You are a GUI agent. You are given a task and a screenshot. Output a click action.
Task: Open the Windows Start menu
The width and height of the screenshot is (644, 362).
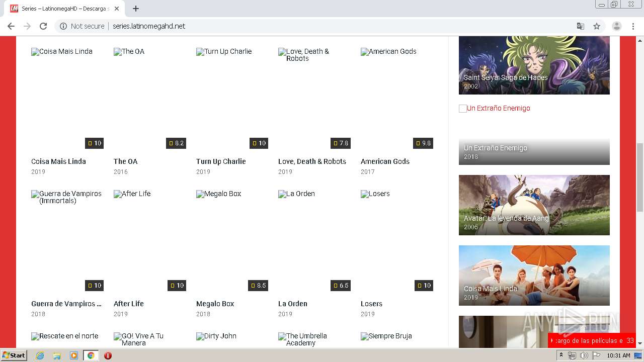(14, 355)
